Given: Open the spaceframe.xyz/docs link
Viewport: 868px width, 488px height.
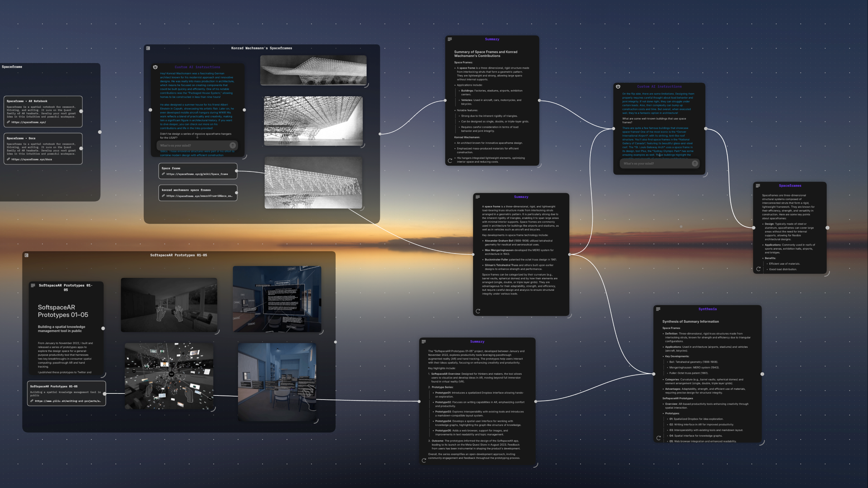Looking at the screenshot, I should 32,159.
